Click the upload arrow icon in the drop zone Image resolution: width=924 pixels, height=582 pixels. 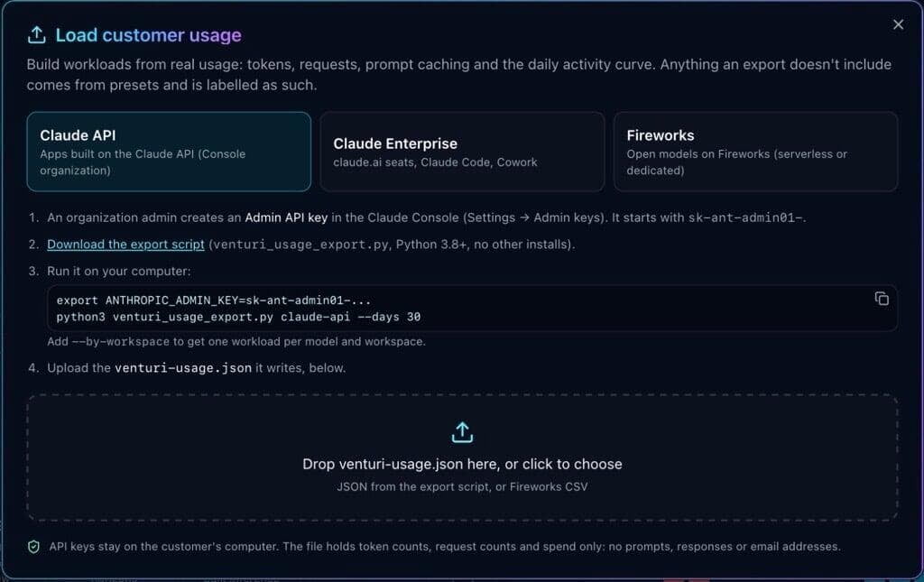(462, 432)
